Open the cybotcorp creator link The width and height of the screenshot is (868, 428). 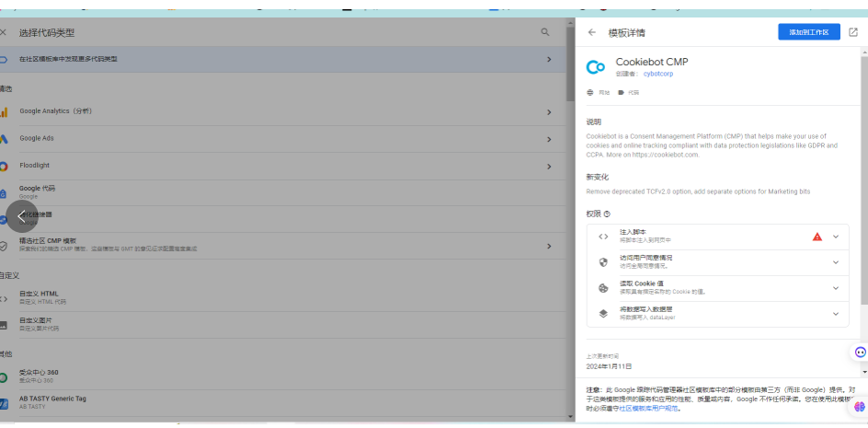[x=658, y=74]
